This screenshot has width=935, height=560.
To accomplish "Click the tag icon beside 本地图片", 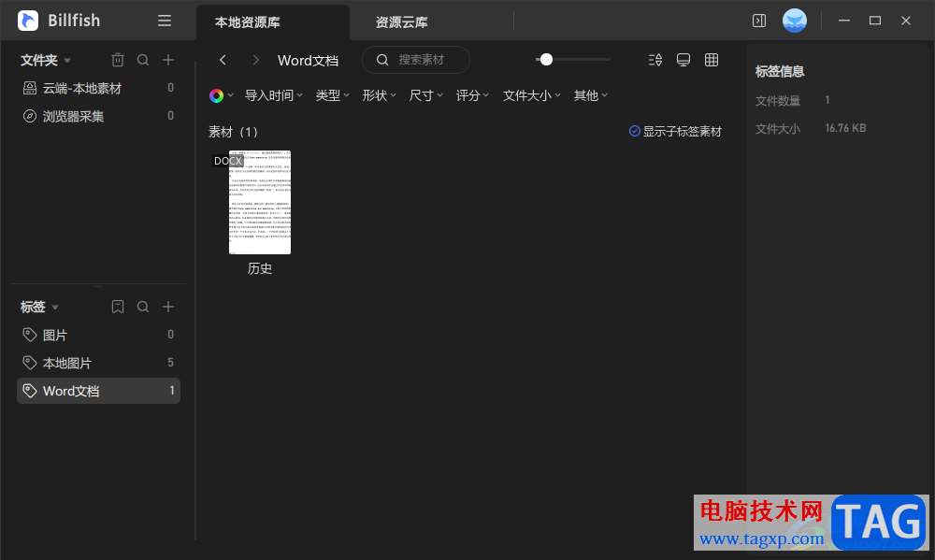I will tap(30, 363).
